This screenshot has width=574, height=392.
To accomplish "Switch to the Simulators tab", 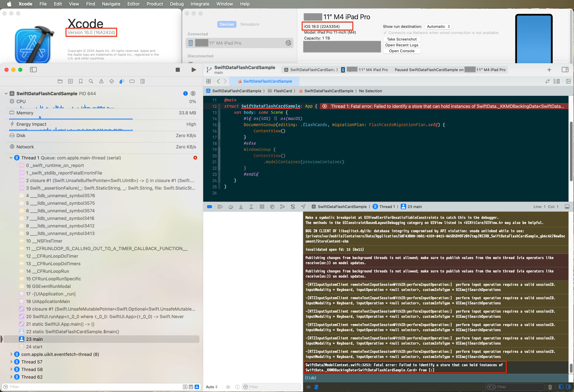I will [250, 24].
